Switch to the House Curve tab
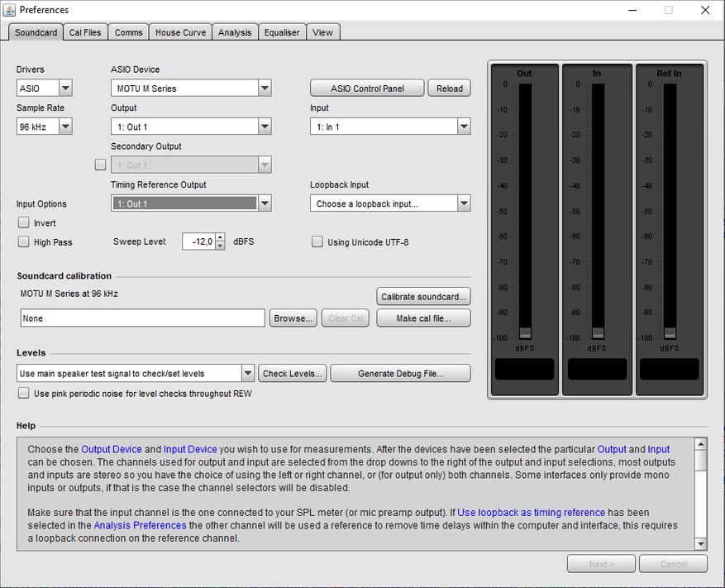The height and width of the screenshot is (588, 725). 180,32
